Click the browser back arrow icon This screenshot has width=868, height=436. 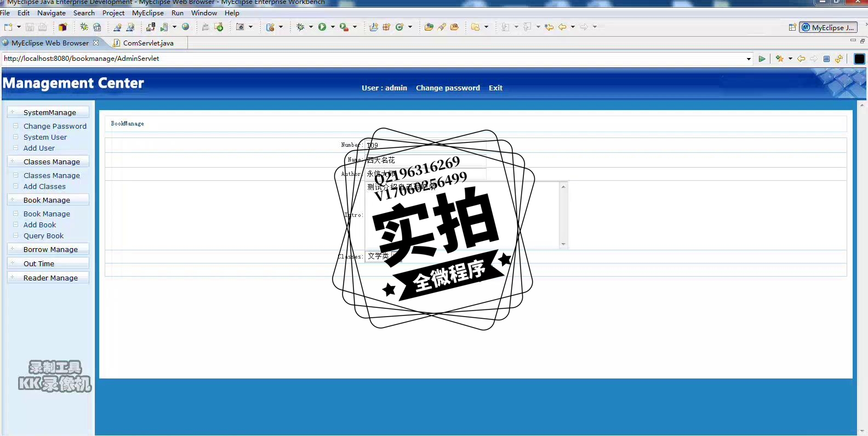tap(801, 59)
